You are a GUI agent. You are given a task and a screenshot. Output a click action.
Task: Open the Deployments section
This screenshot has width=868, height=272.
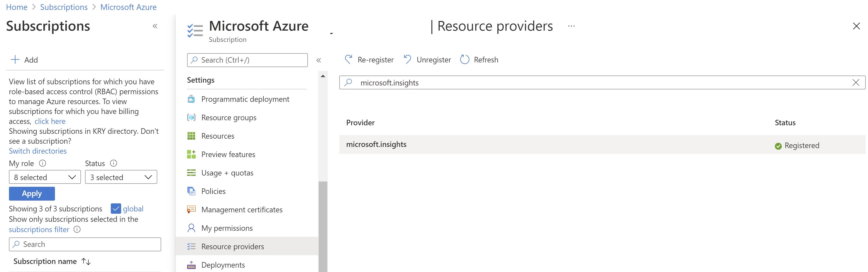click(223, 265)
